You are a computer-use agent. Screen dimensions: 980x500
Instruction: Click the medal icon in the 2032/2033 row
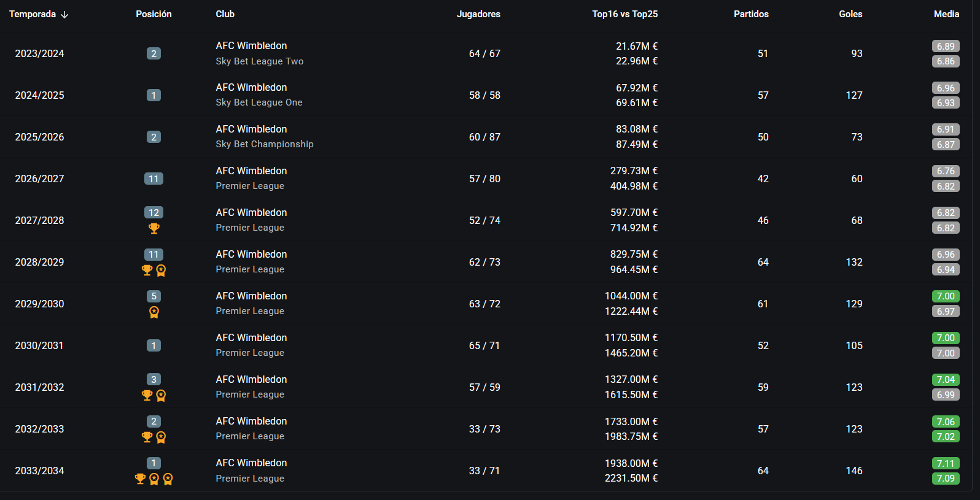pos(161,437)
